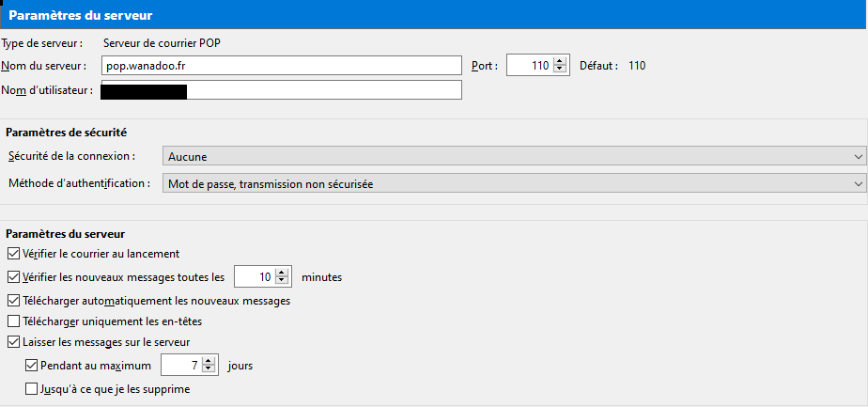Click the Paramètres de sécurité heading
The image size is (868, 407).
[x=66, y=133]
